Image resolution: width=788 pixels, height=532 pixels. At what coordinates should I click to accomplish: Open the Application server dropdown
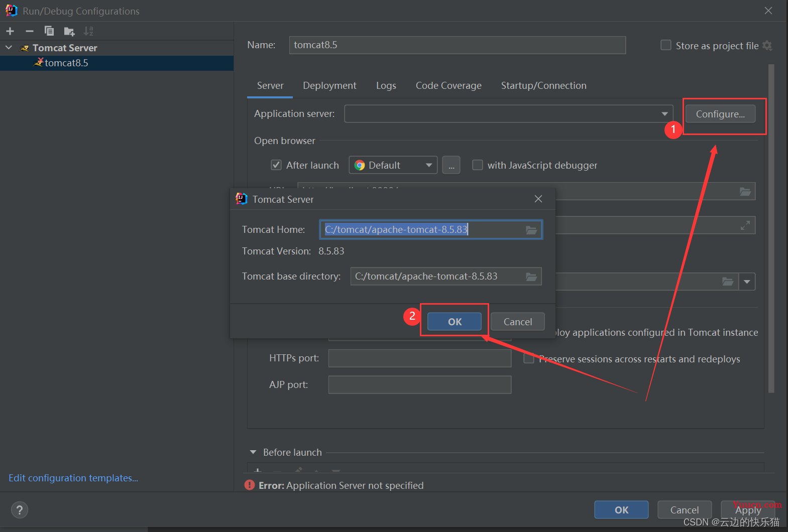click(x=664, y=114)
